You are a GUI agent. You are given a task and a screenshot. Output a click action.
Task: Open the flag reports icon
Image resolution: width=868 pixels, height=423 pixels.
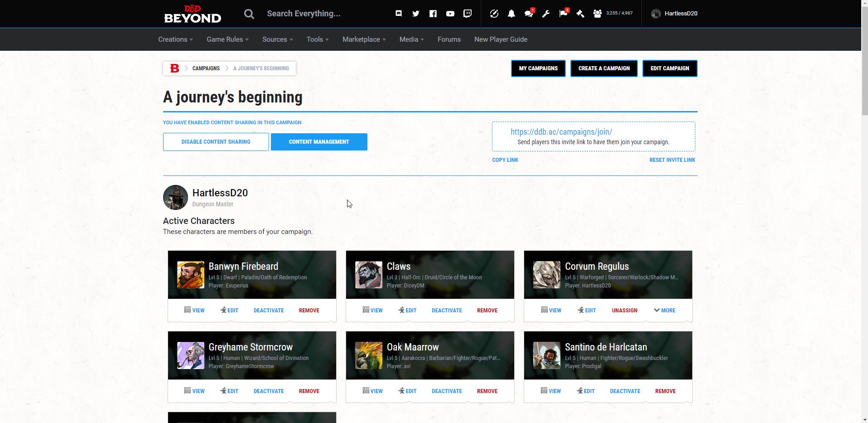[x=563, y=14]
